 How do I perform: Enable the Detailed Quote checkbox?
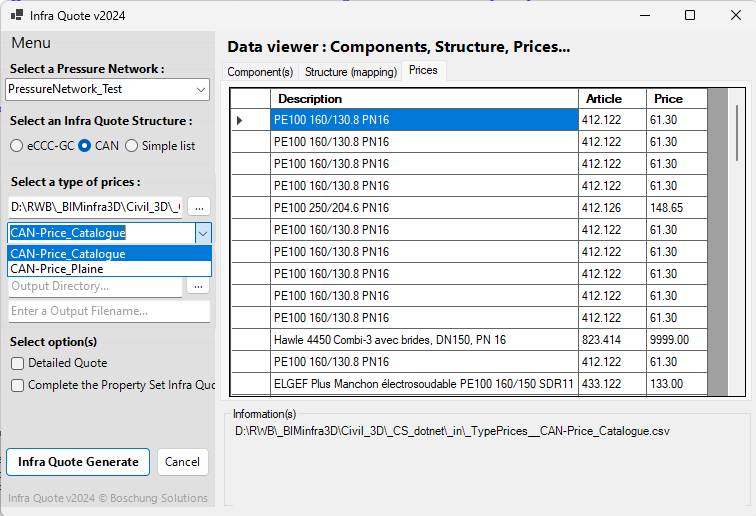pos(18,363)
